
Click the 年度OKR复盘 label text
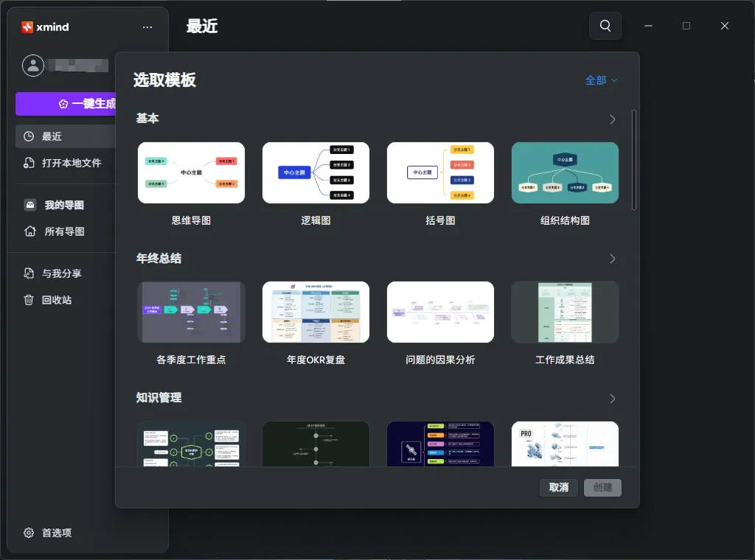pos(316,360)
